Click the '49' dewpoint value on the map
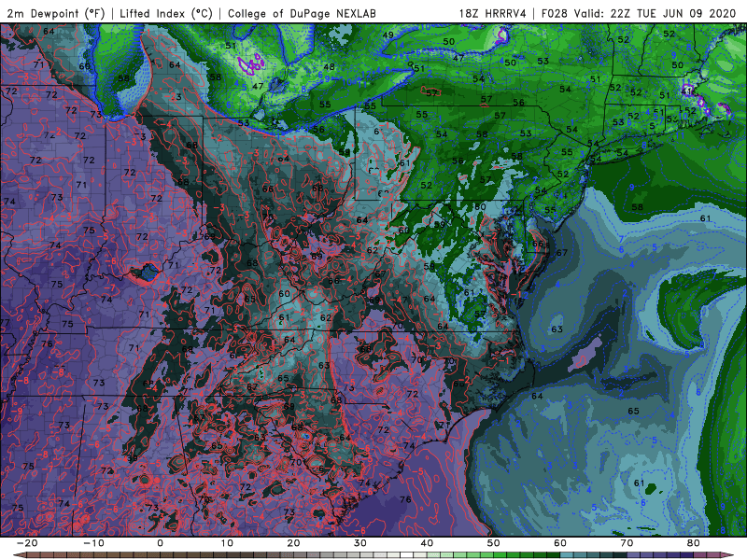Screen dimensions: 747x560 [x=388, y=35]
